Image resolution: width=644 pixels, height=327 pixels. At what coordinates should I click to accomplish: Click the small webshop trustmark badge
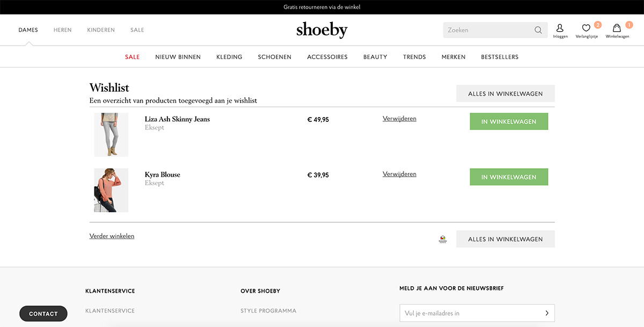443,239
